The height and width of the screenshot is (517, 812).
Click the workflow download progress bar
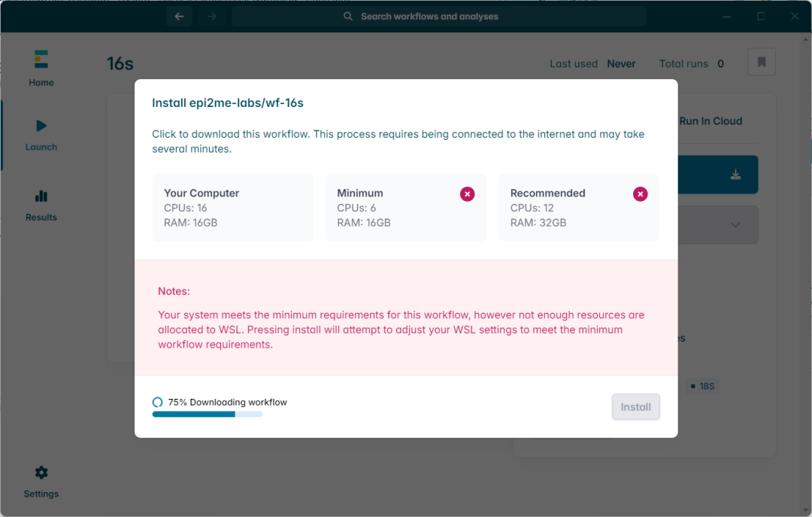coord(207,414)
